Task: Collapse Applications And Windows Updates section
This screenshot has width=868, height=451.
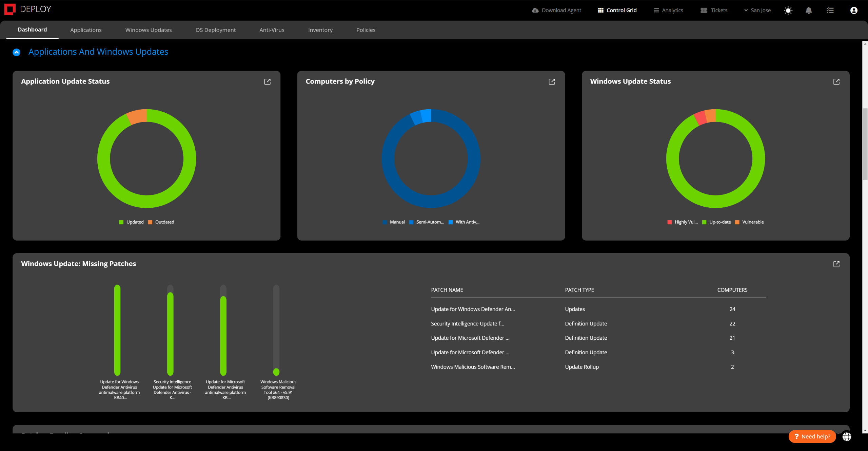Action: 16,52
